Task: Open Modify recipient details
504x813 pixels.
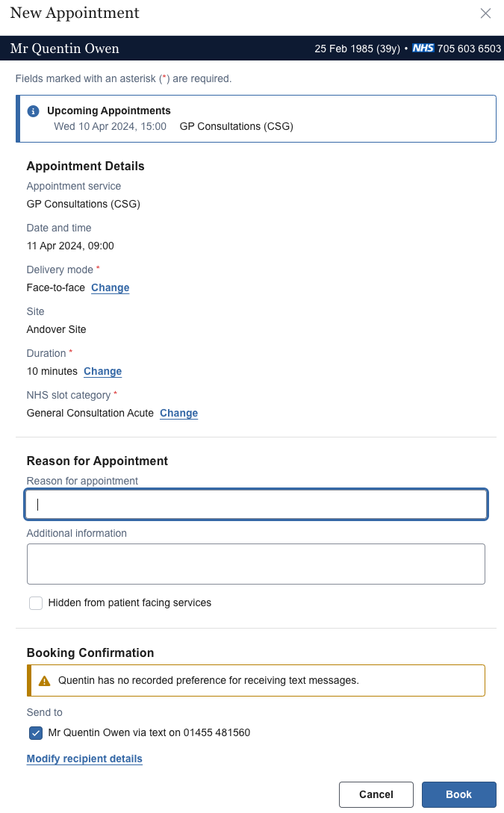Action: coord(84,759)
